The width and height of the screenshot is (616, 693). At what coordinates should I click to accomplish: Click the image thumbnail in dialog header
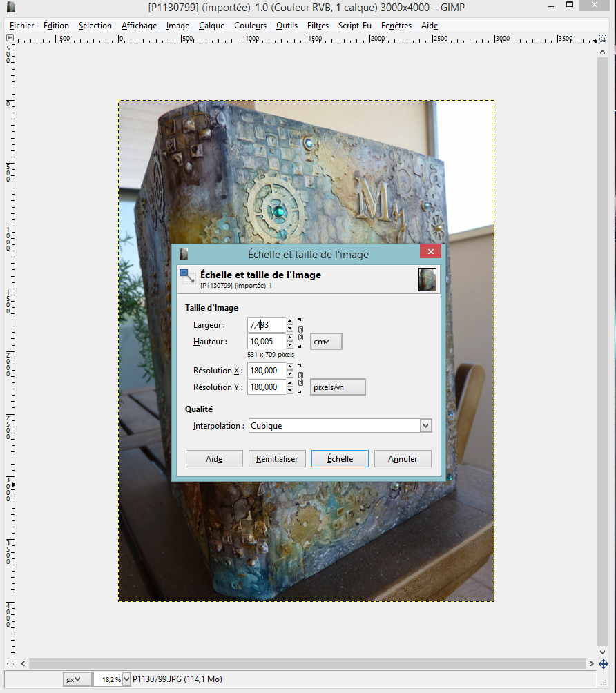[x=427, y=280]
